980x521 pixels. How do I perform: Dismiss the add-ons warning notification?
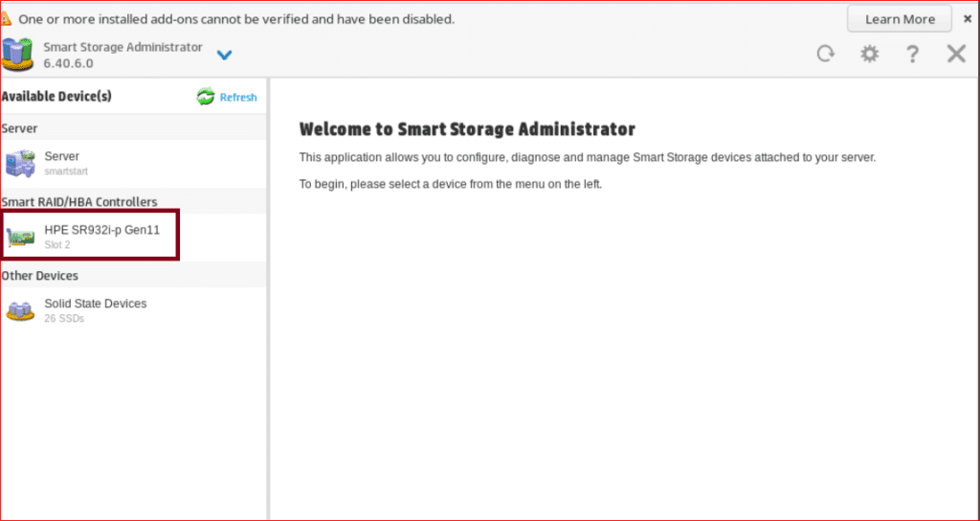tap(967, 18)
